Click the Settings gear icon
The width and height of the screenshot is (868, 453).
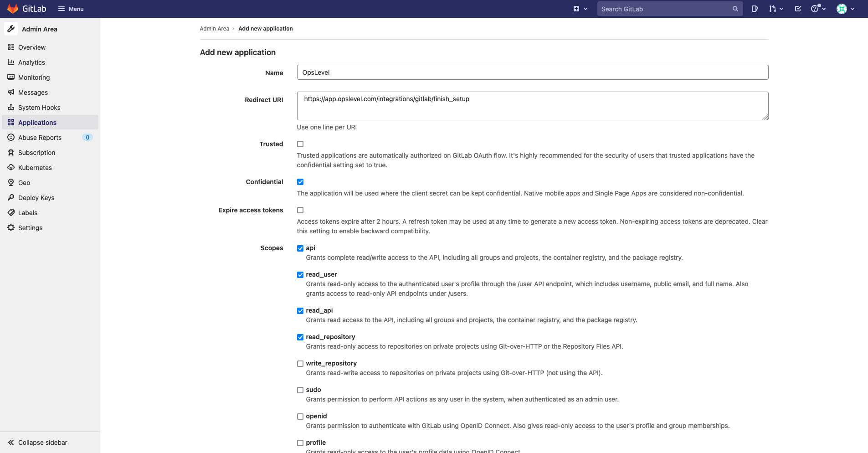pyautogui.click(x=11, y=227)
